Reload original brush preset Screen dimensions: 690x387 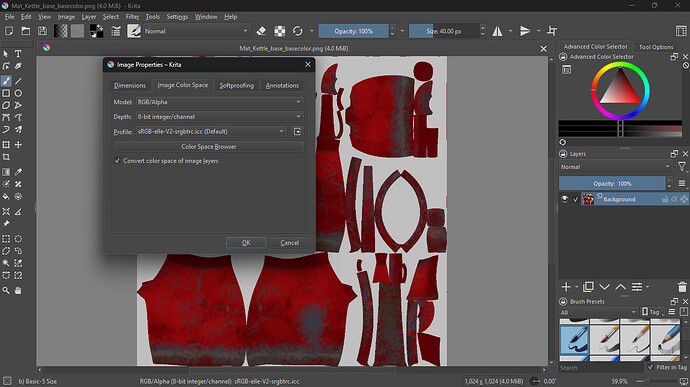coord(298,31)
